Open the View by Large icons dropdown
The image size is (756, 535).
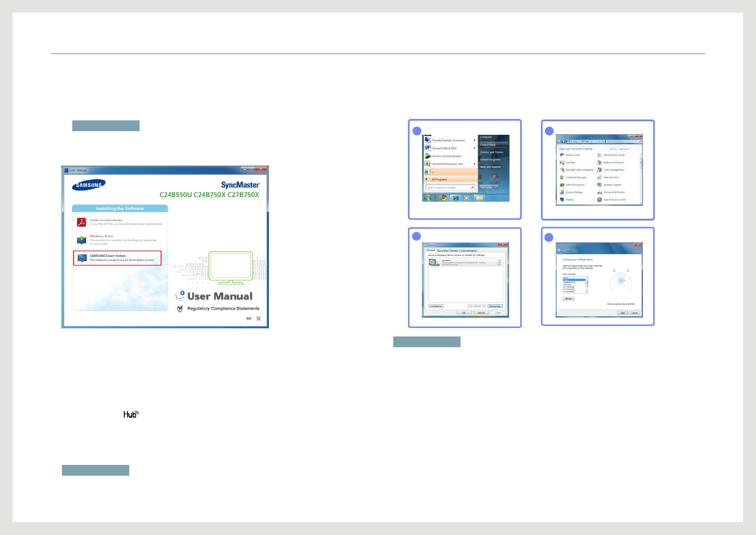(x=624, y=149)
